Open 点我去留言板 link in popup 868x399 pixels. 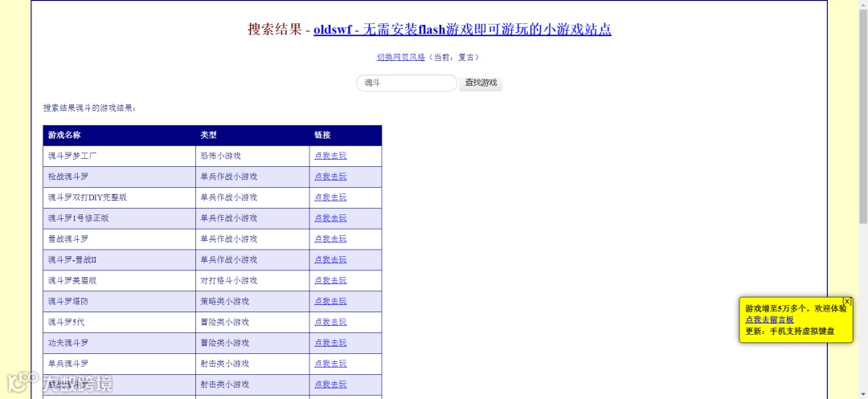[x=769, y=320]
